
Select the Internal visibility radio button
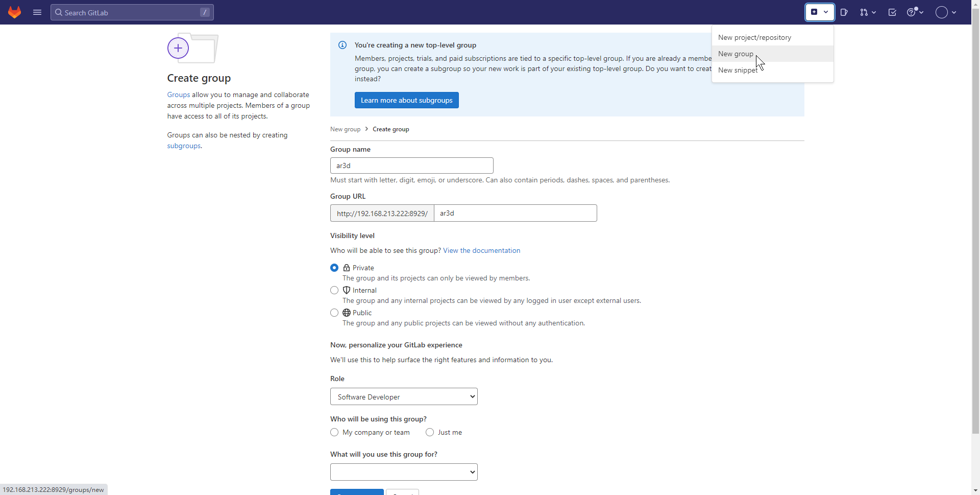coord(334,290)
